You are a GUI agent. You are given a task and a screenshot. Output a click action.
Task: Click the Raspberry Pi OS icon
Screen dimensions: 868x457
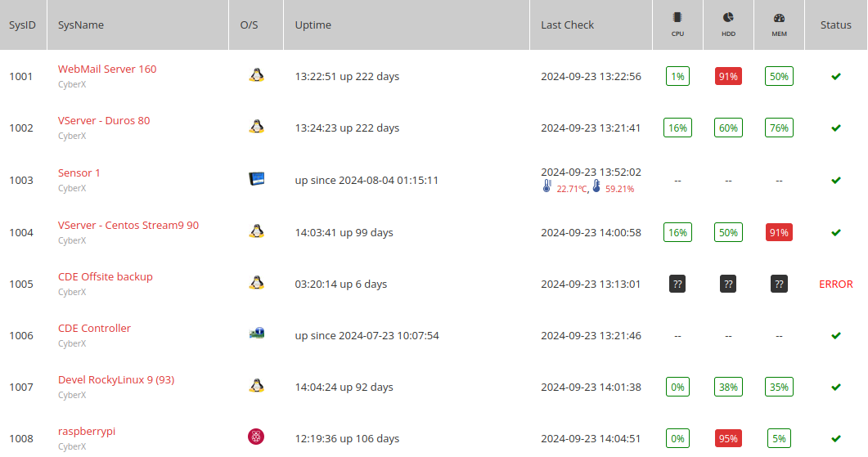(256, 437)
